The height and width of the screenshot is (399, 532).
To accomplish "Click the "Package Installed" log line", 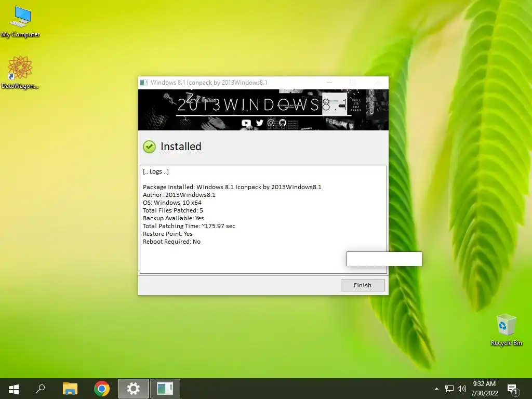I will tap(232, 187).
